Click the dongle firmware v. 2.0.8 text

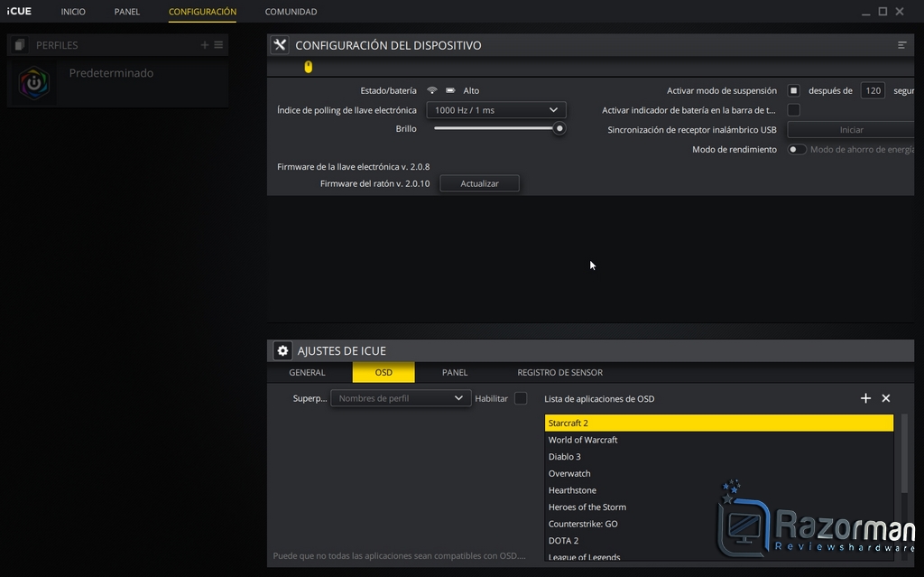(x=354, y=166)
